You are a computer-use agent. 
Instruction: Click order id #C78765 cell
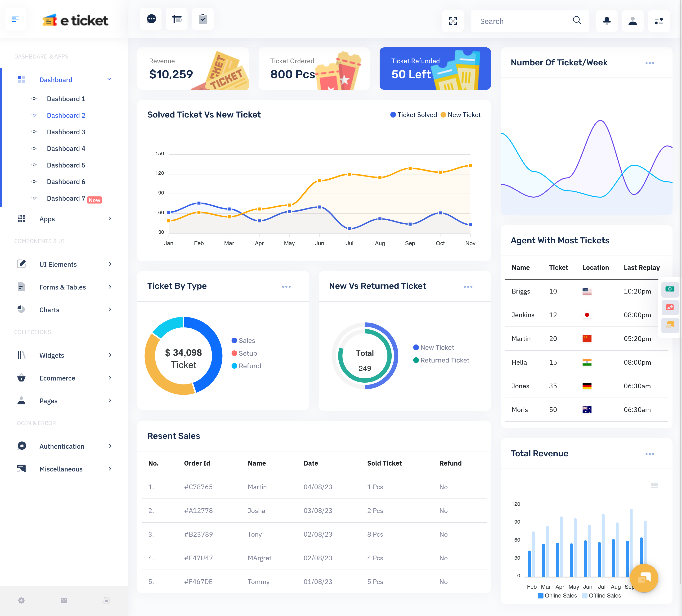[198, 487]
